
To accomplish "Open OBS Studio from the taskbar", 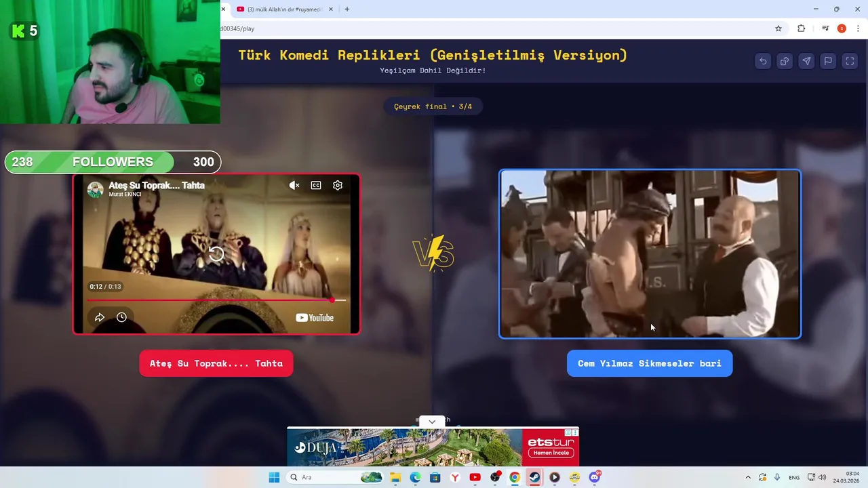I will pyautogui.click(x=495, y=477).
